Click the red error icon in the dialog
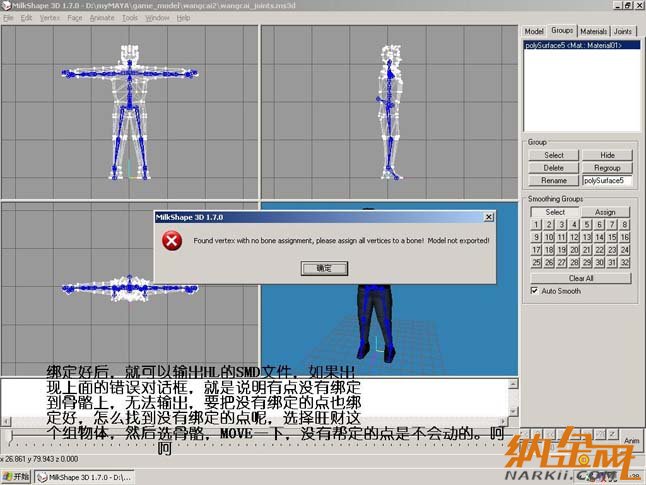Image resolution: width=646 pixels, height=485 pixels. coord(172,241)
